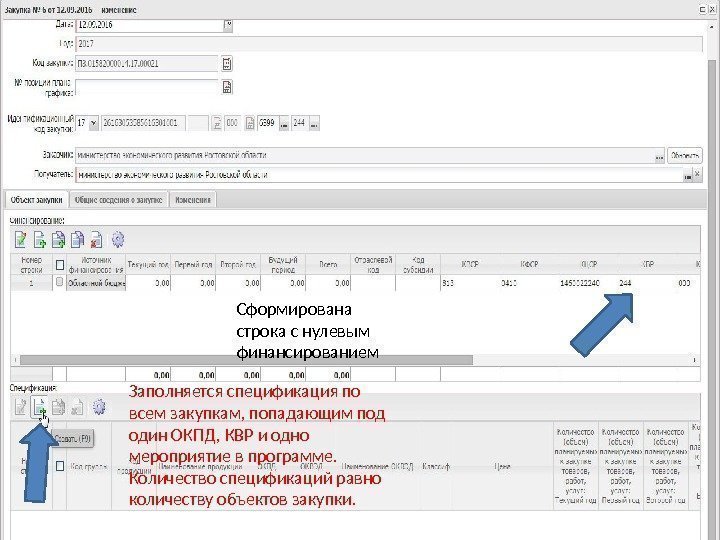720x540 pixels.
Task: Open the Заказчик selection ellipsis button
Action: 659,156
